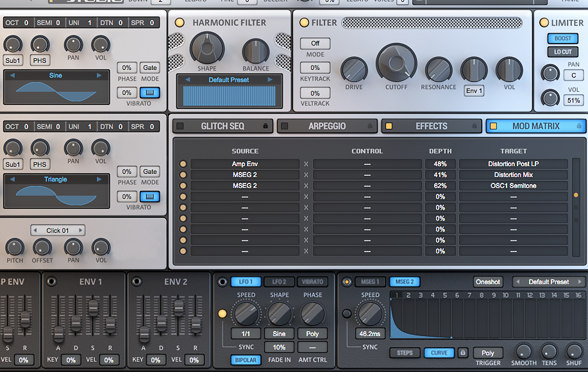Switch to the MSEG 1 tab
Viewport: 588px width, 372px height.
tap(370, 282)
